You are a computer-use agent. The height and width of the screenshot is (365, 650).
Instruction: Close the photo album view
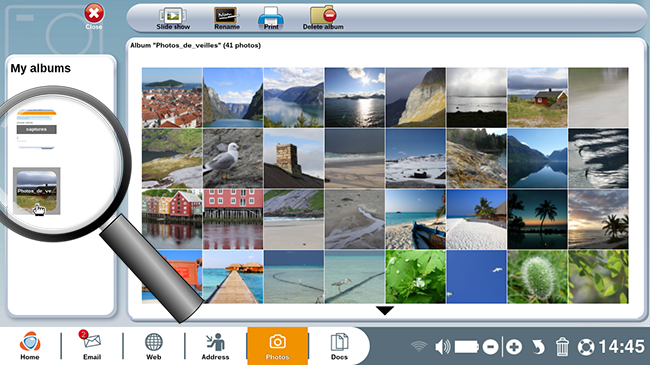(94, 17)
